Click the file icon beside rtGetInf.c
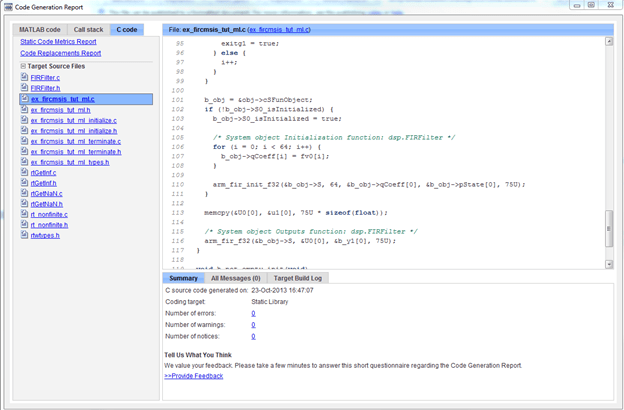624x410 pixels. pos(24,173)
